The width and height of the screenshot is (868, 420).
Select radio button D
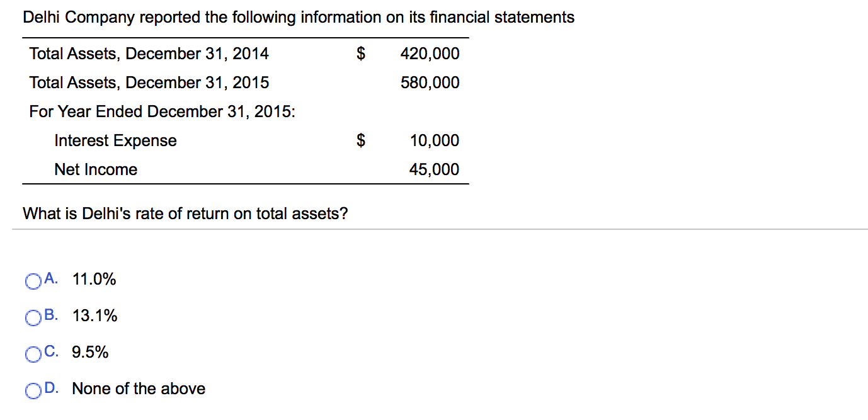click(x=33, y=391)
